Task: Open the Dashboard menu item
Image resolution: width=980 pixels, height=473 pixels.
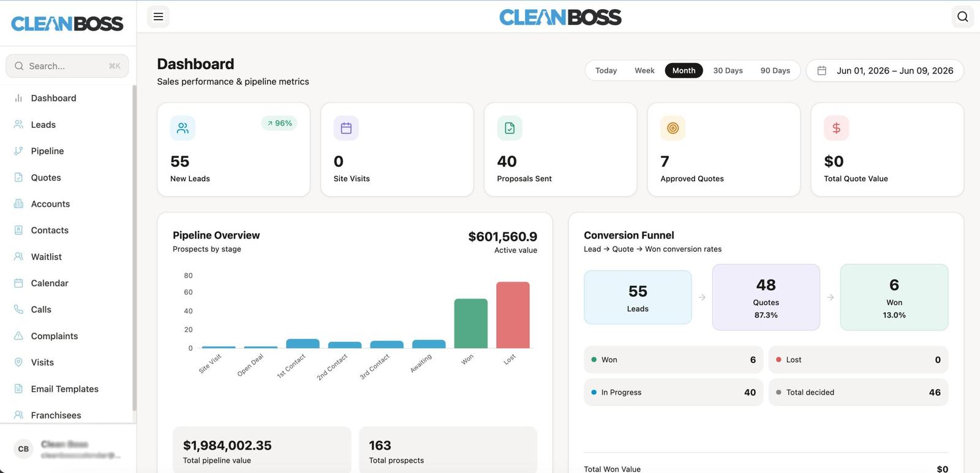Action: [x=67, y=98]
